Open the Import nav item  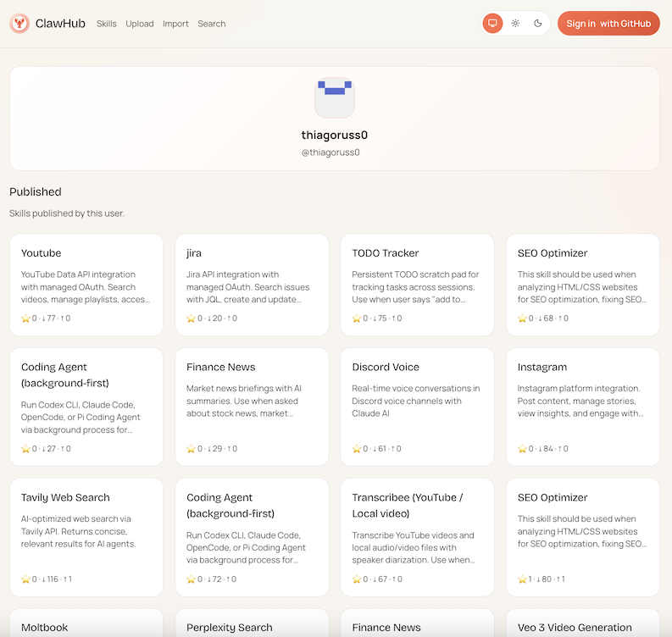(175, 24)
